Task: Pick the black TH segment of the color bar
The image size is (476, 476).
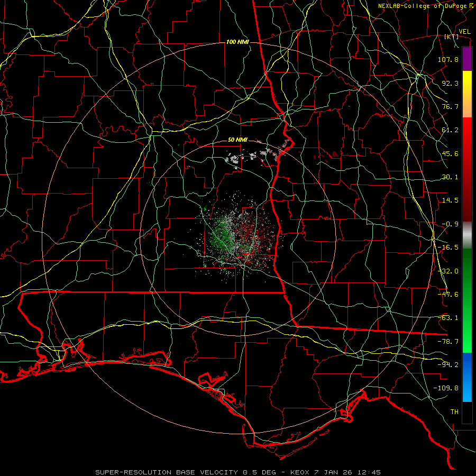Action: point(467,413)
